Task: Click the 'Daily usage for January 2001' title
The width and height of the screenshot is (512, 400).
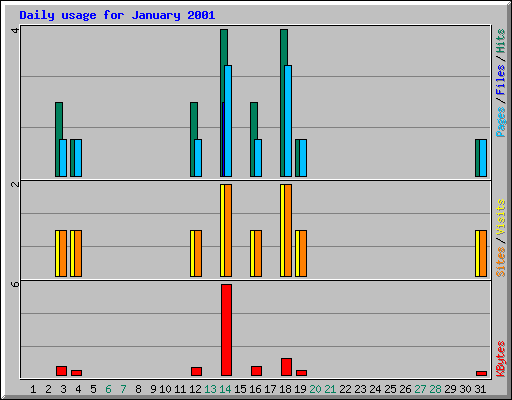Action: [x=117, y=15]
